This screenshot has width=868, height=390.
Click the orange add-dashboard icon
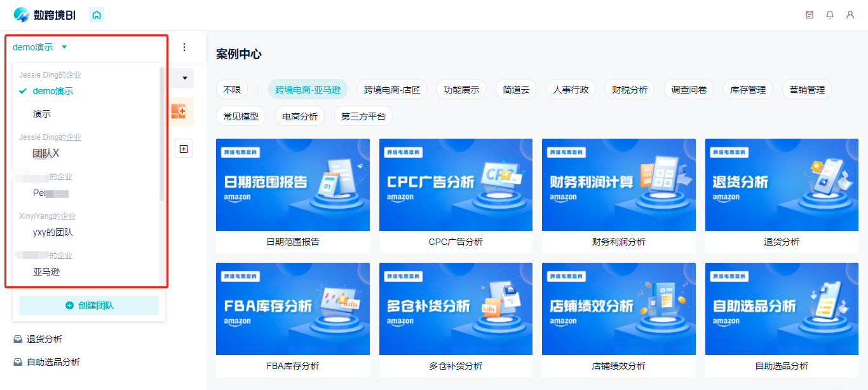click(179, 111)
